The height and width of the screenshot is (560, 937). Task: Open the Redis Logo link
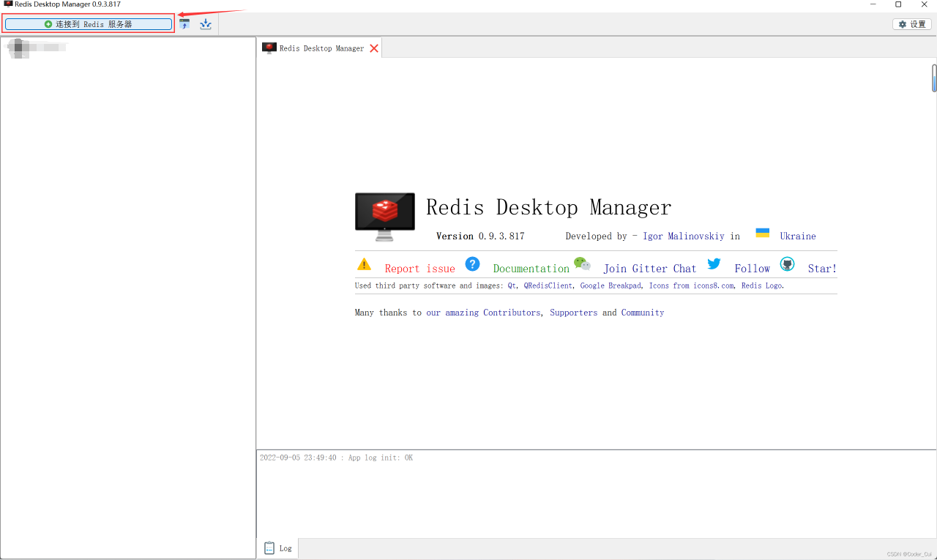coord(761,286)
